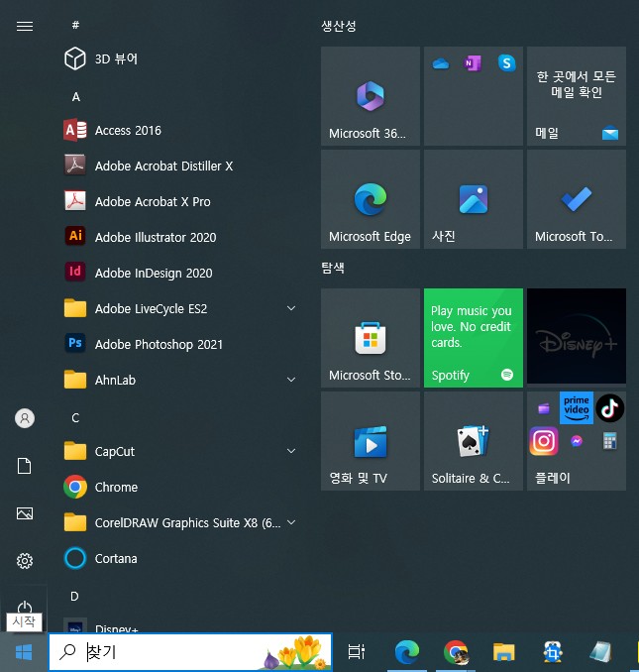Open OneNote icon in tile group

473,63
